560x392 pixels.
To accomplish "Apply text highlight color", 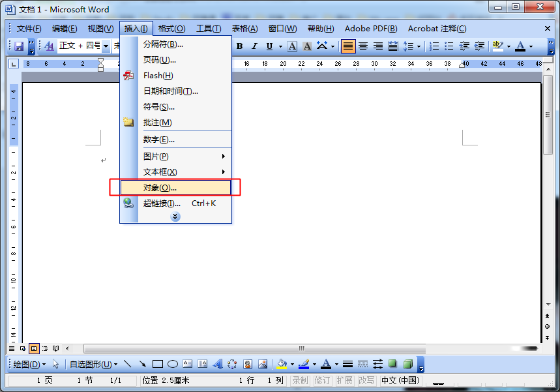I will 498,46.
